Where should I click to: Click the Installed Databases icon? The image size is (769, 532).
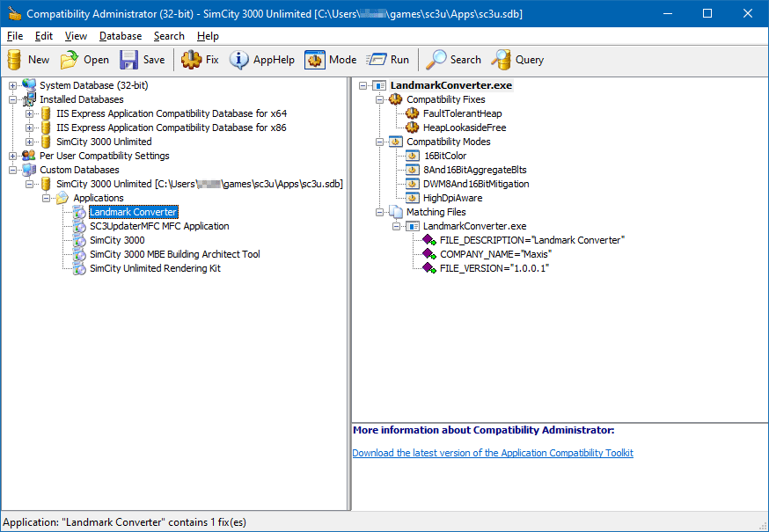(29, 99)
